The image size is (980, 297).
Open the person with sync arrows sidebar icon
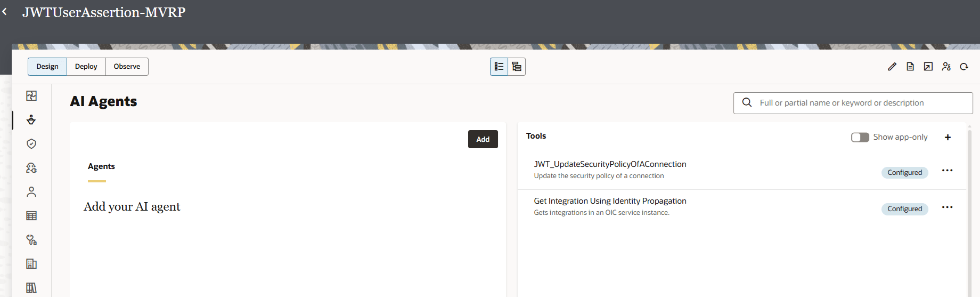click(x=31, y=167)
